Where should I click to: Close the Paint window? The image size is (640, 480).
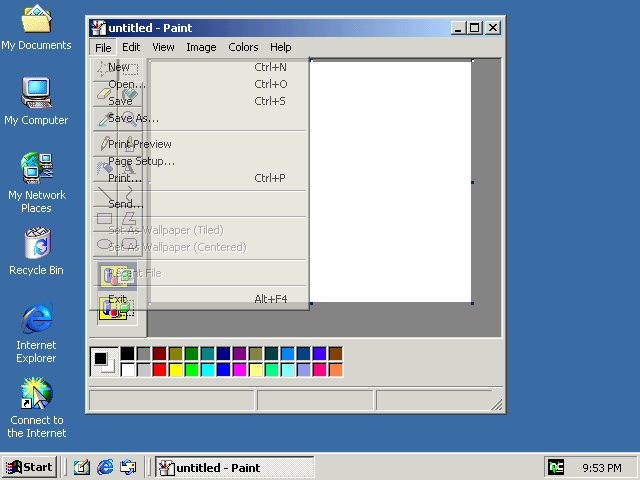click(493, 28)
